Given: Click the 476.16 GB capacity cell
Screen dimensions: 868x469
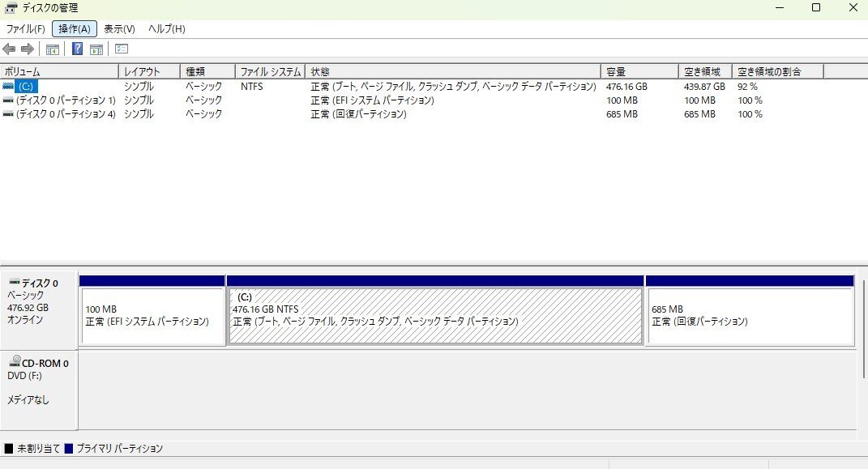Looking at the screenshot, I should (x=626, y=87).
